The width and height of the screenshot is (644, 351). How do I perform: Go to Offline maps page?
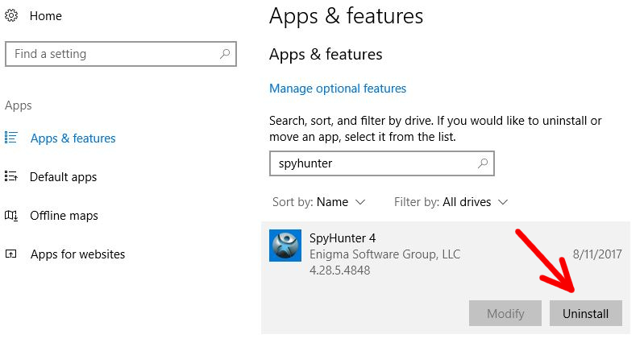pos(64,216)
